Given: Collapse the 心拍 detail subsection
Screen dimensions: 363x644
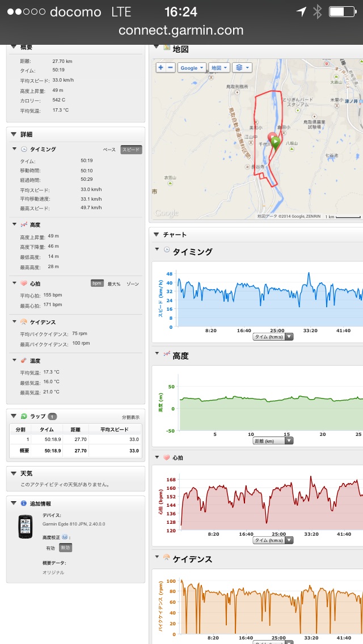Looking at the screenshot, I should click(15, 283).
